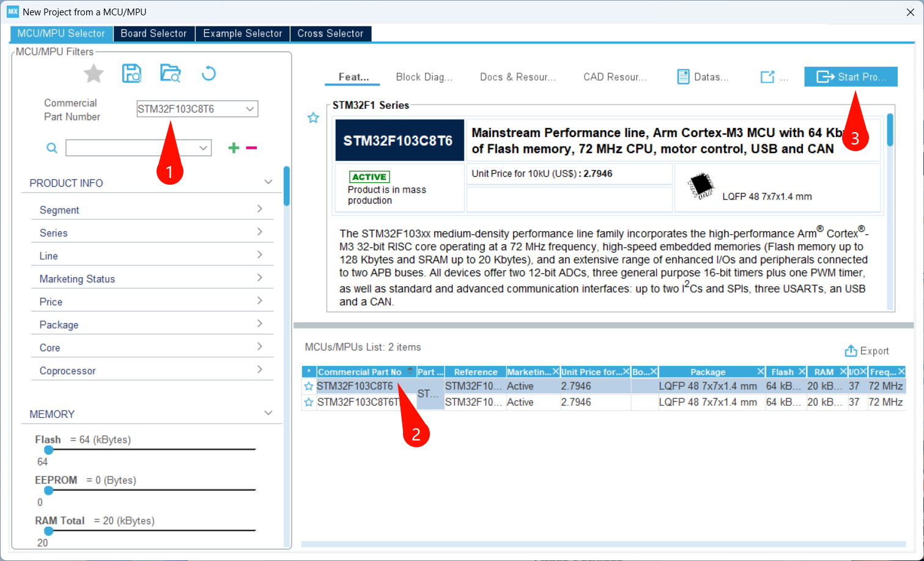Star the STM32F103C8T6TR row as favorite
Image resolution: width=924 pixels, height=561 pixels.
click(309, 403)
